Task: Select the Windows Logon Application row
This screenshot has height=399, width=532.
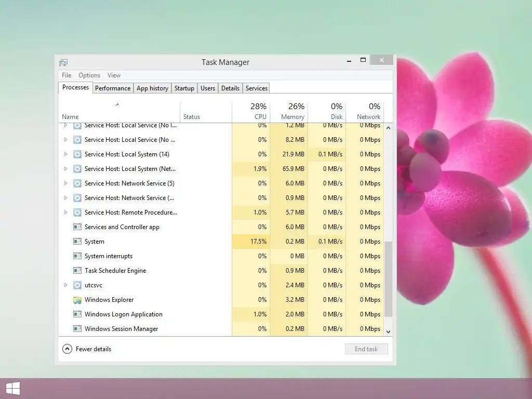Action: [x=221, y=314]
